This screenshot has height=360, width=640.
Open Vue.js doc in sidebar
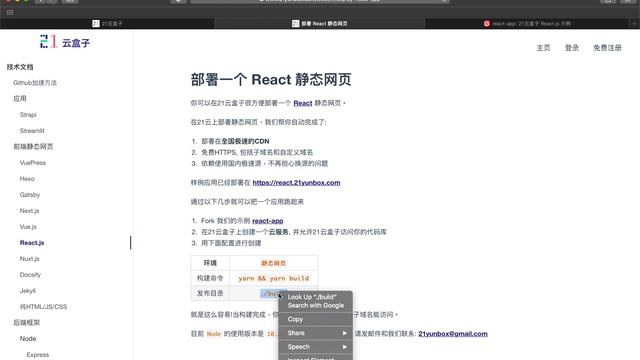28,227
